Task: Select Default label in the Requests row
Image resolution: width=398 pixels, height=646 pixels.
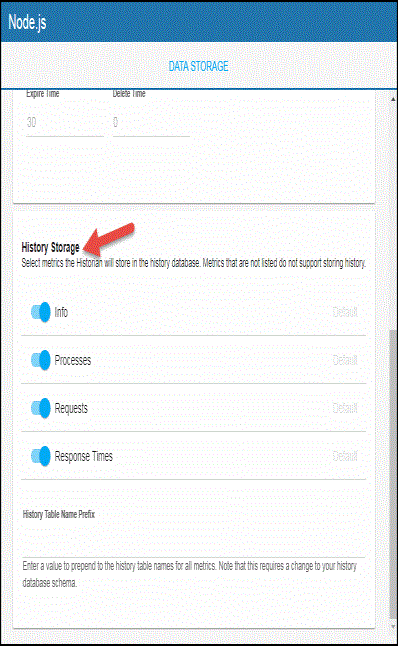Action: [345, 408]
